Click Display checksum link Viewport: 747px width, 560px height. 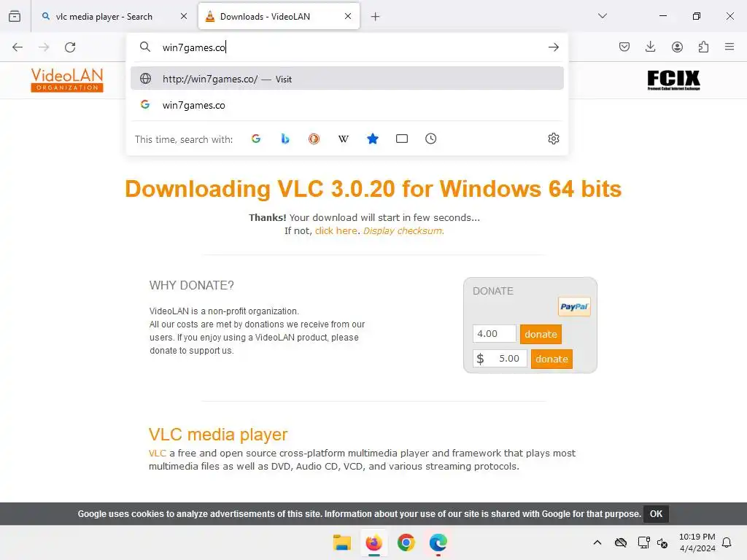(x=403, y=230)
